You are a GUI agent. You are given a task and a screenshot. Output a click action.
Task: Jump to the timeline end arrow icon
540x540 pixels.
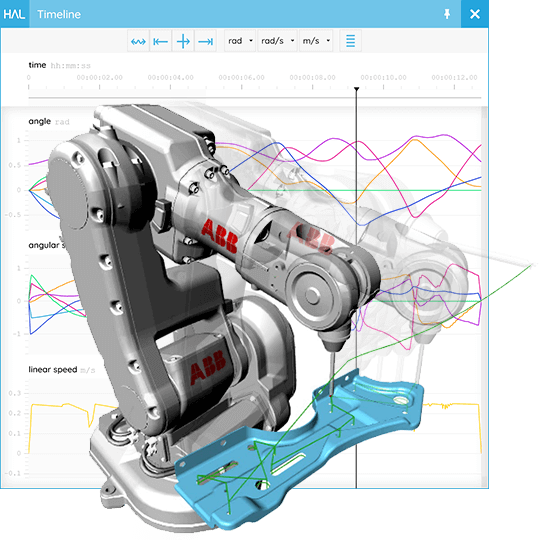tap(205, 41)
